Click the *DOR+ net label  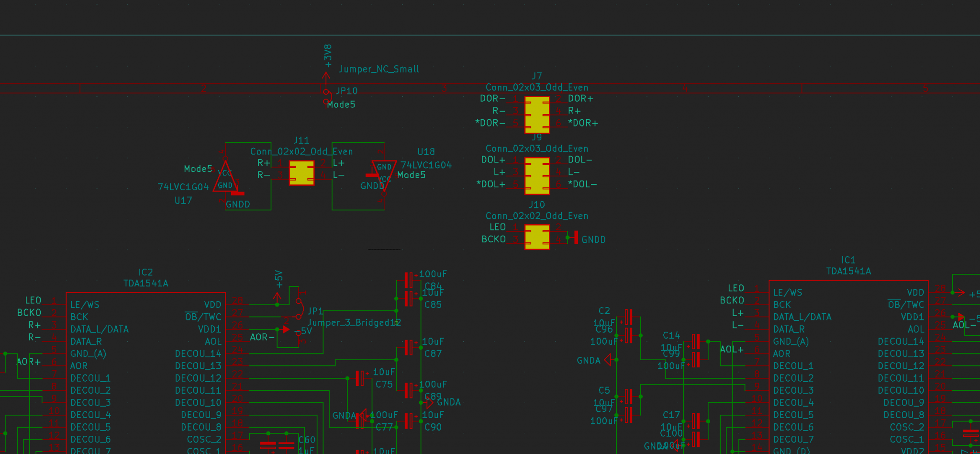pyautogui.click(x=583, y=123)
